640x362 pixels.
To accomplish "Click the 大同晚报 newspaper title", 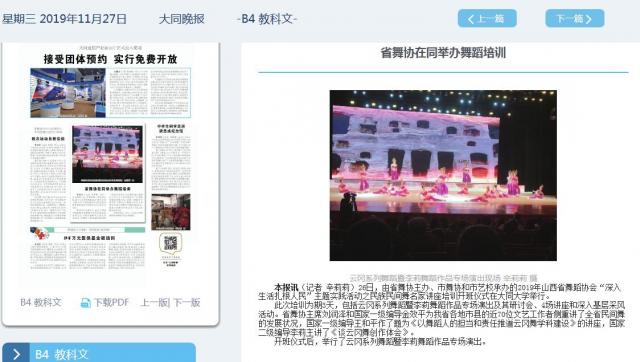I will tap(182, 19).
